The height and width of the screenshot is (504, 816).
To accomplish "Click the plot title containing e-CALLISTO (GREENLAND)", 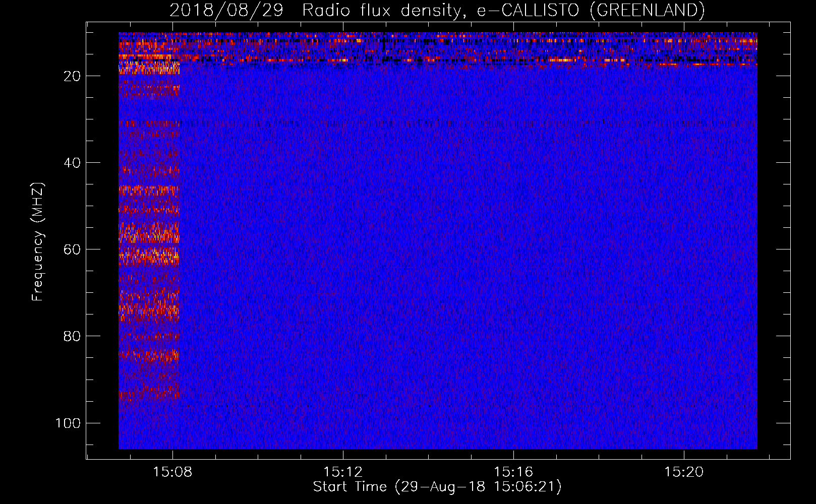I will (x=437, y=10).
